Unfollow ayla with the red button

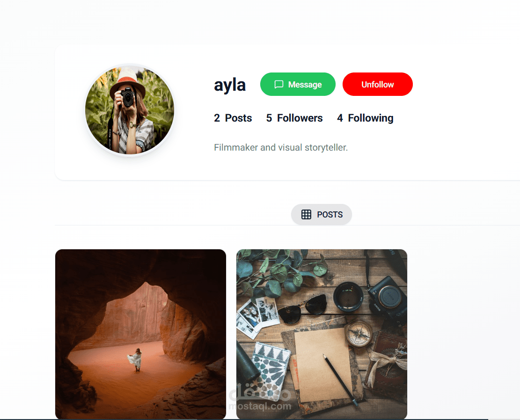377,84
